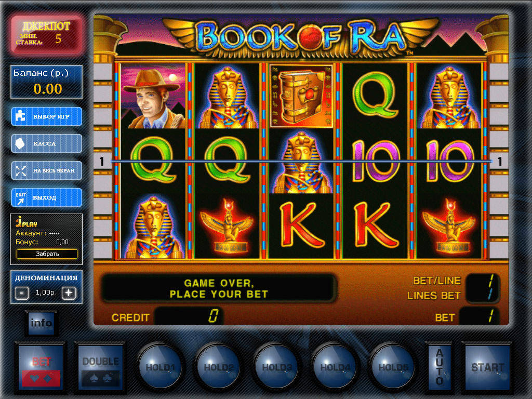This screenshot has width=532, height=399.
Task: Click the explorer symbol on first reel
Action: point(153,96)
